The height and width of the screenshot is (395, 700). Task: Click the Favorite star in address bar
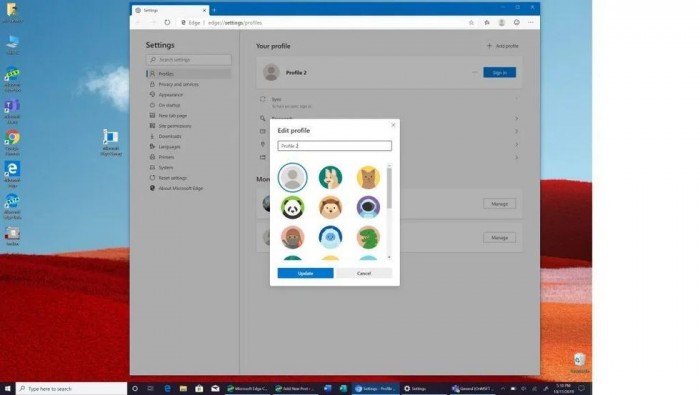[x=471, y=22]
